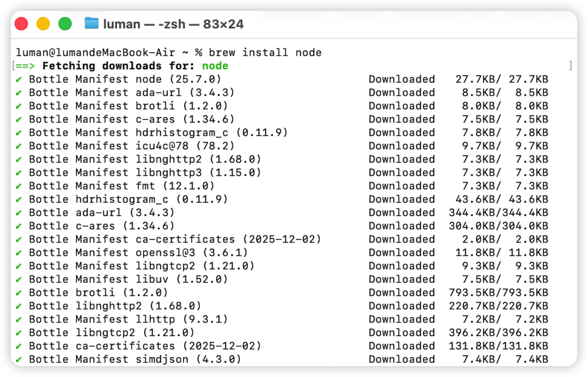The height and width of the screenshot is (377, 588).
Task: Select the line "Bottle Manifest ada-url (3.4.3)"
Action: [132, 93]
